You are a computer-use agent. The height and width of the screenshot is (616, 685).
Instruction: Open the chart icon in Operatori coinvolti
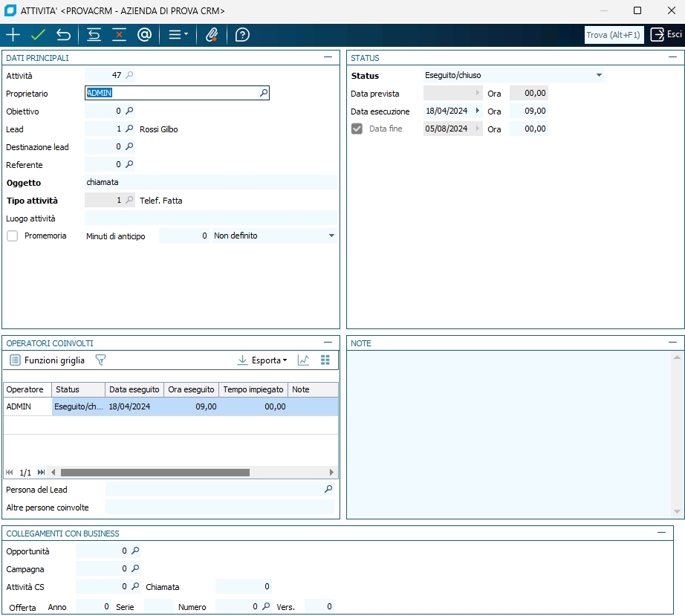(303, 360)
